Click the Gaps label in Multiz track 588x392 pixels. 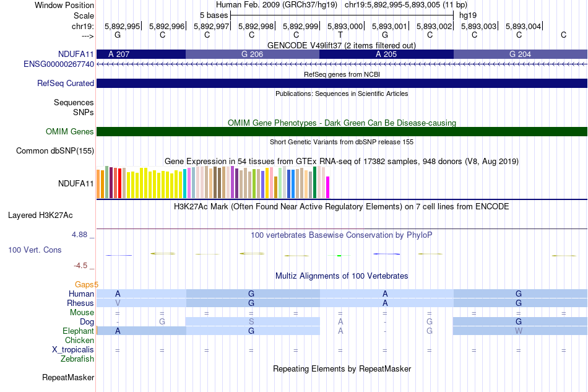pos(86,284)
